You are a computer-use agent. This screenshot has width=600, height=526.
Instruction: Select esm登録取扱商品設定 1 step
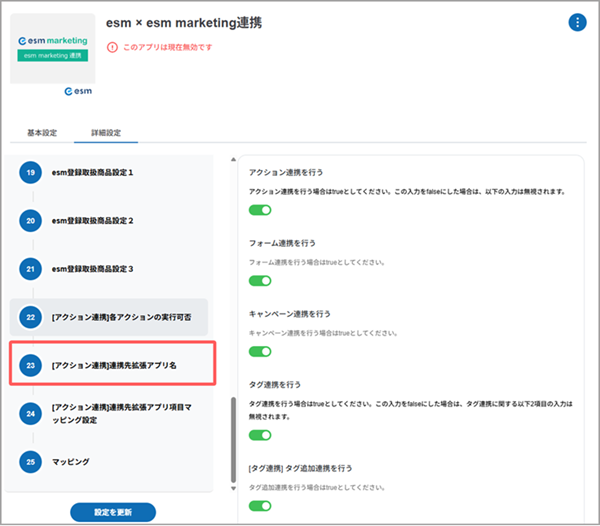click(x=107, y=173)
